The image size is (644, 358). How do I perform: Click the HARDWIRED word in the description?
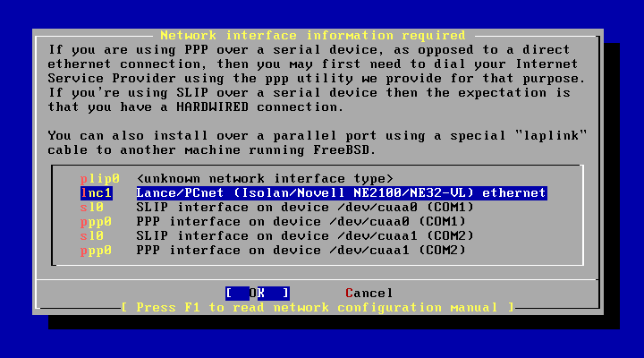tap(213, 107)
